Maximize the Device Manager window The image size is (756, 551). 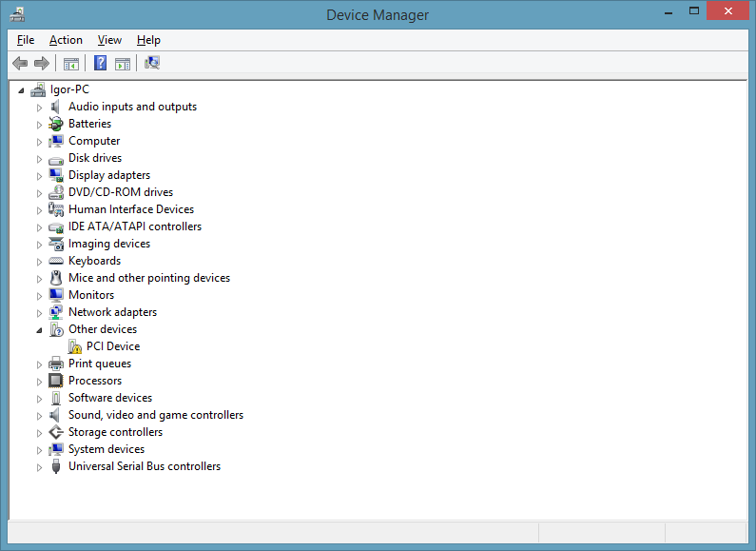coord(694,10)
